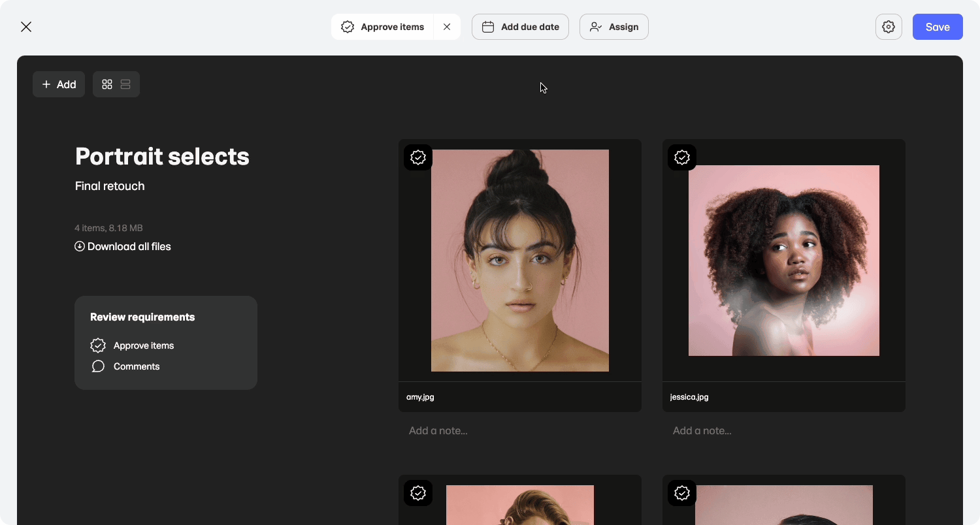The image size is (980, 525).
Task: Click the Portrait selects title
Action: click(x=162, y=157)
